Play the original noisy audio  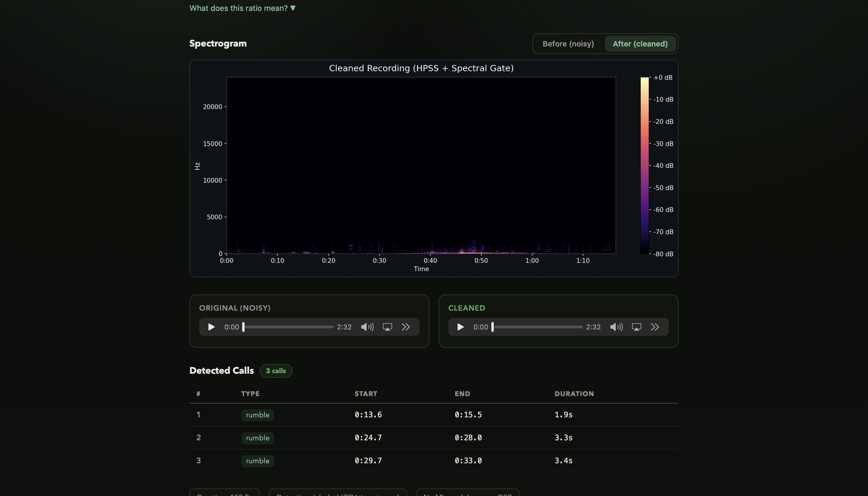[x=211, y=327]
